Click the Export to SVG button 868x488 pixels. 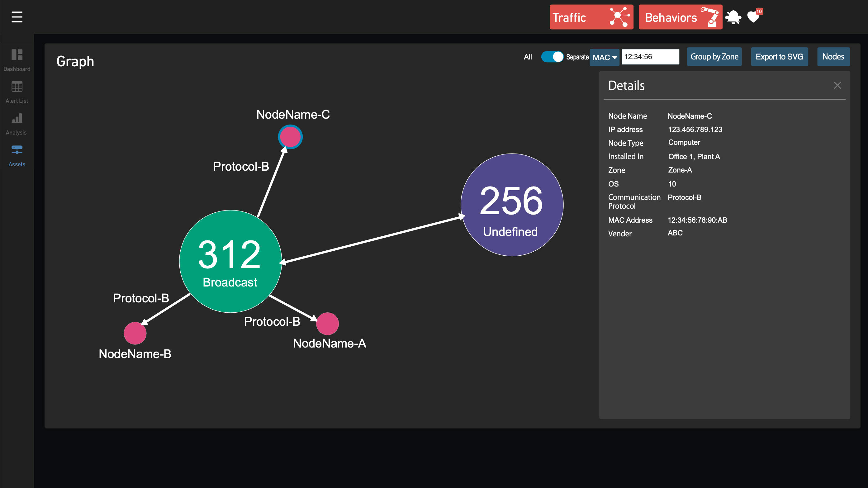coord(779,57)
